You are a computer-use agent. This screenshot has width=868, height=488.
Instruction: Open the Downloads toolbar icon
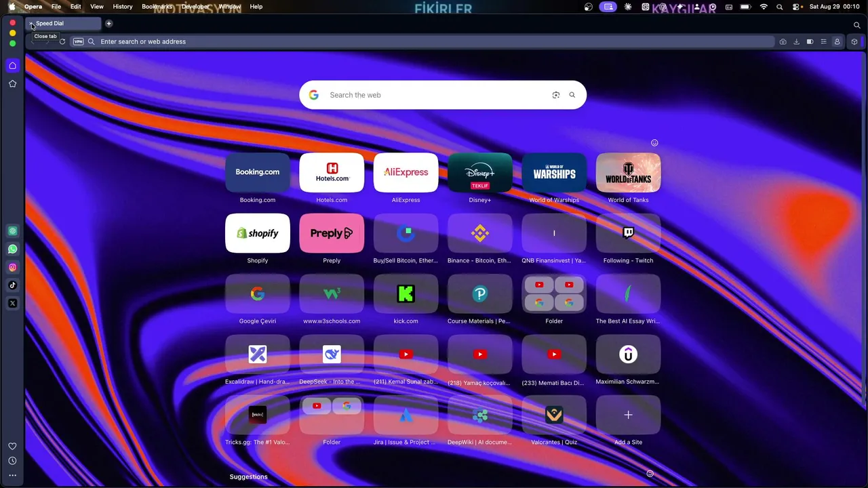pos(796,41)
